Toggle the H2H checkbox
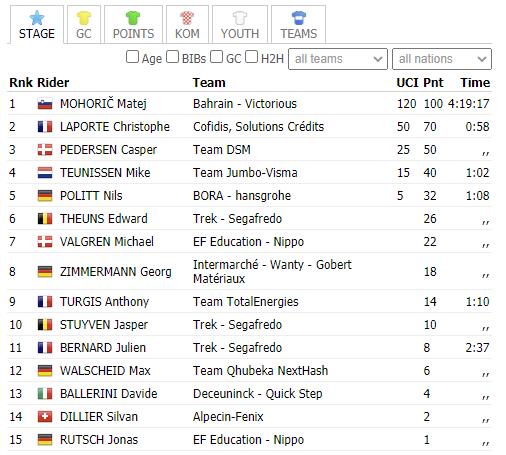The width and height of the screenshot is (506, 455). click(251, 57)
